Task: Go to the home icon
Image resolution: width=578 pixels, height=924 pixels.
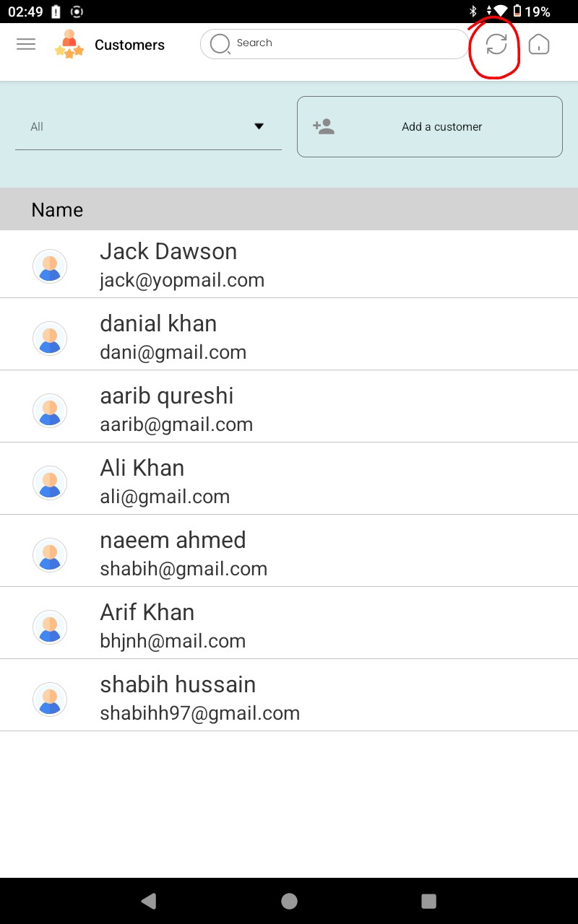Action: 539,44
